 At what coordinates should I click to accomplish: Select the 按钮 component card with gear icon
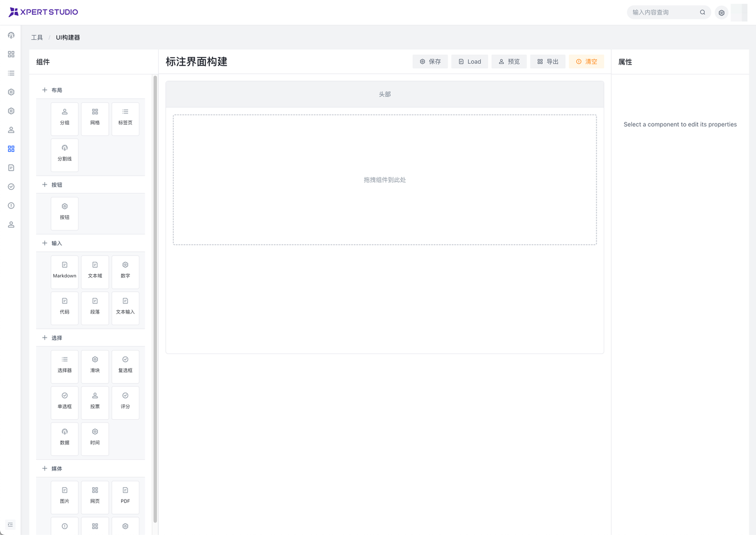[64, 213]
